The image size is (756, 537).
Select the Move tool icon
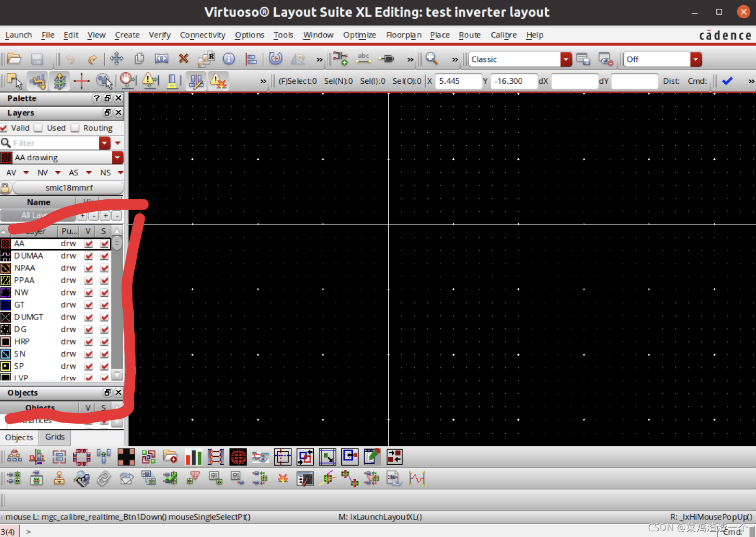click(117, 59)
